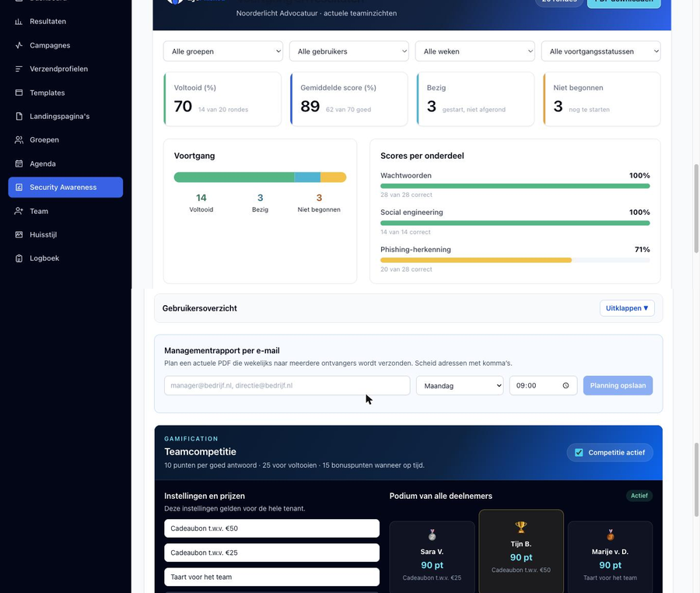
Task: Click the Team add-user icon
Action: pos(19,211)
